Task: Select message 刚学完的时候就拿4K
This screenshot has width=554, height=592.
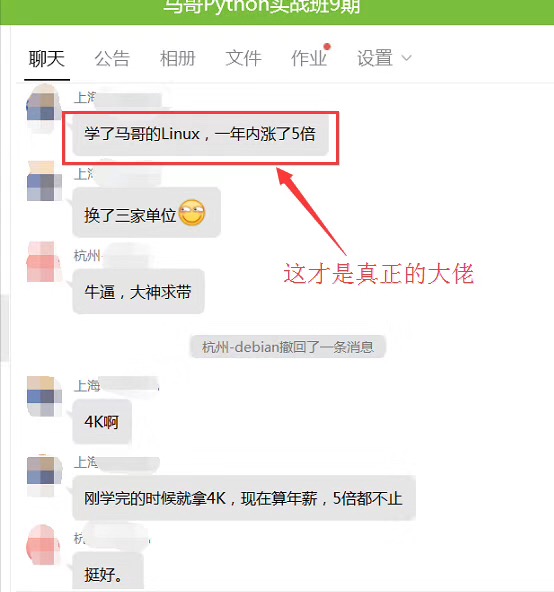Action: [x=244, y=498]
